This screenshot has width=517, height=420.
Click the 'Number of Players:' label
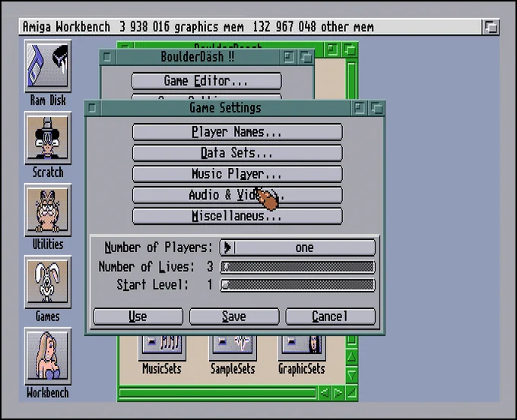159,248
